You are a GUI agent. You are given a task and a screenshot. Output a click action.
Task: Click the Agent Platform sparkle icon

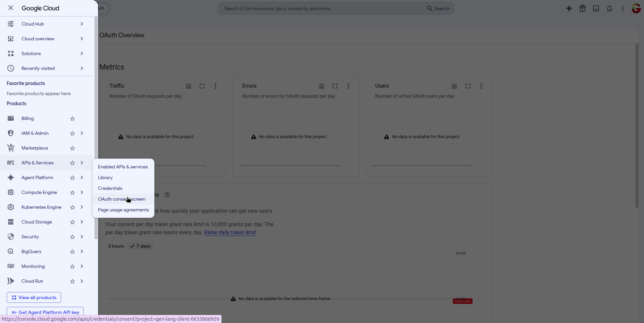[x=11, y=177]
